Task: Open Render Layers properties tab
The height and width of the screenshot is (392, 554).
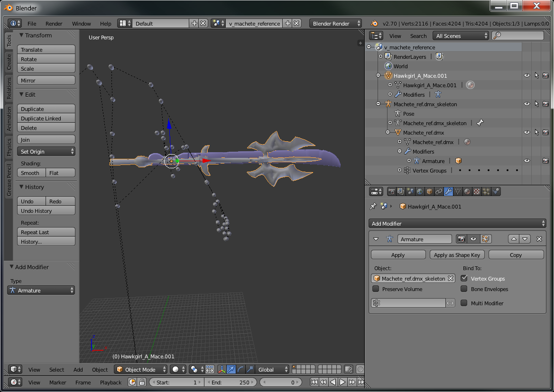Action: tap(401, 191)
